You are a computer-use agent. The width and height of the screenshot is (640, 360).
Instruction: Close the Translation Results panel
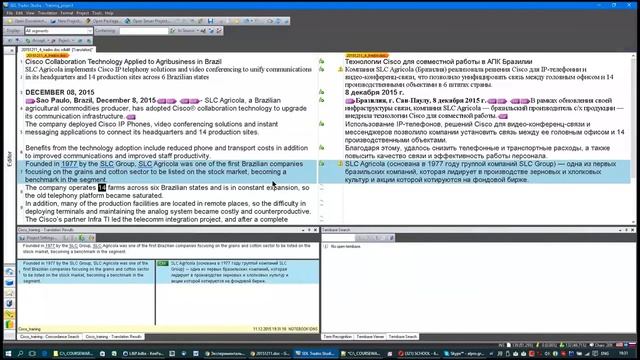(x=315, y=230)
